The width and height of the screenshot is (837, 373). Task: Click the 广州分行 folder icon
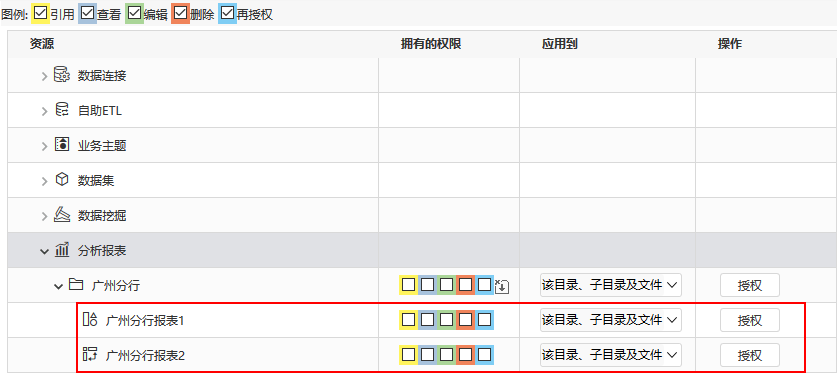pyautogui.click(x=76, y=285)
